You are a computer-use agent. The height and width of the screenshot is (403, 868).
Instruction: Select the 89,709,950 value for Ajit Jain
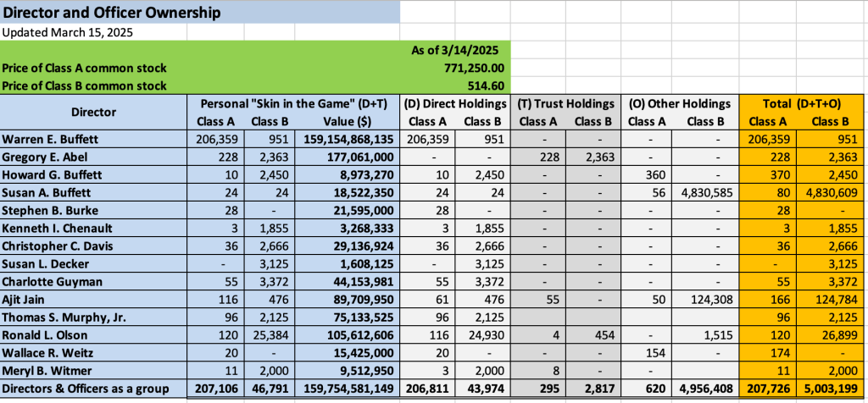point(347,299)
